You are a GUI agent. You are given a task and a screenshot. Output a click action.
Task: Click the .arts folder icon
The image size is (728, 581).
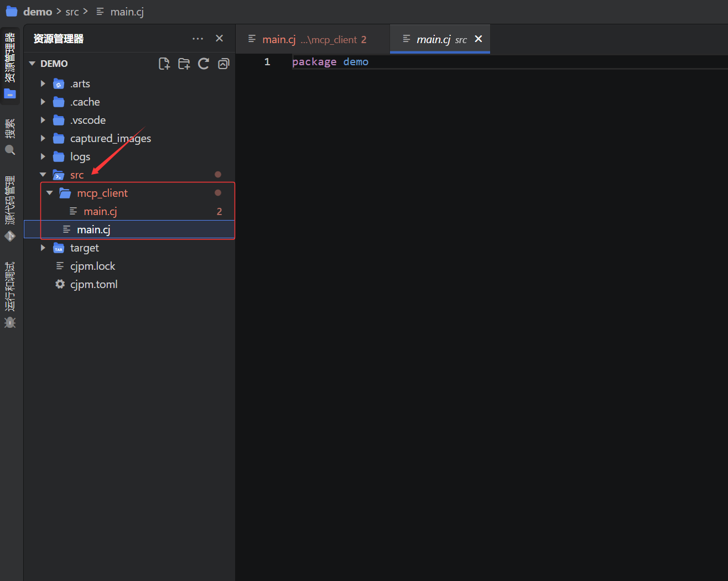59,84
